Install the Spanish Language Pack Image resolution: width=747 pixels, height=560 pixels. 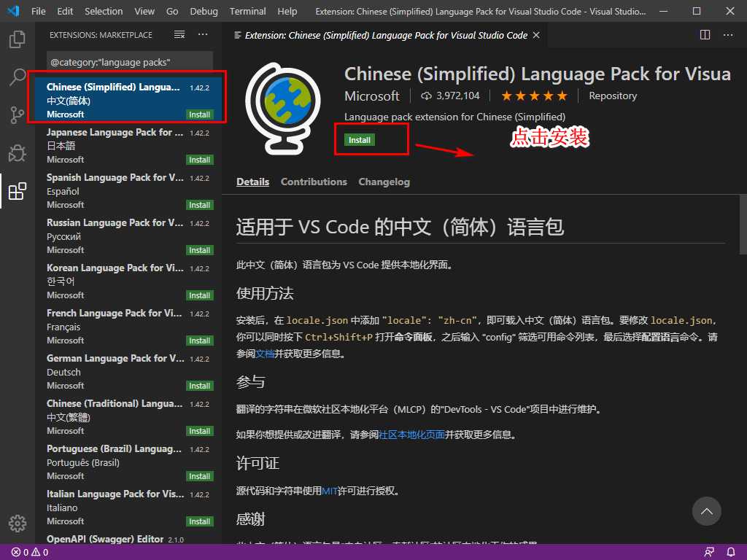coord(199,205)
